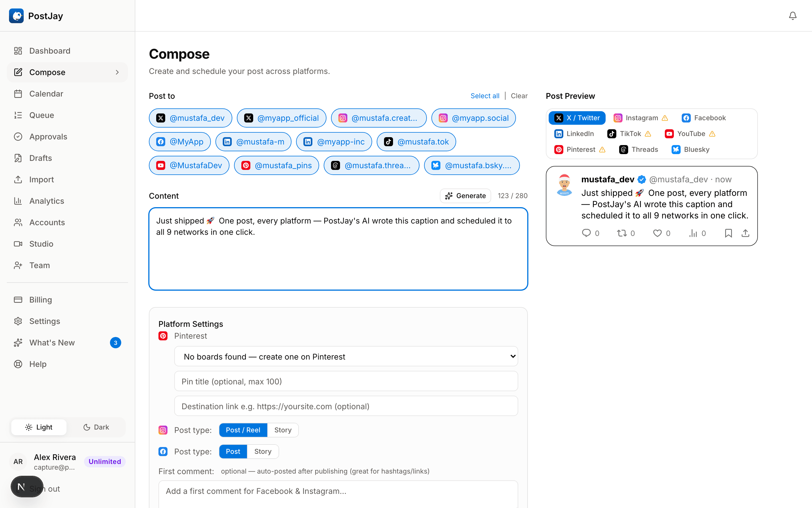This screenshot has height=508, width=812.
Task: Open Calendar in the sidebar
Action: (x=67, y=94)
